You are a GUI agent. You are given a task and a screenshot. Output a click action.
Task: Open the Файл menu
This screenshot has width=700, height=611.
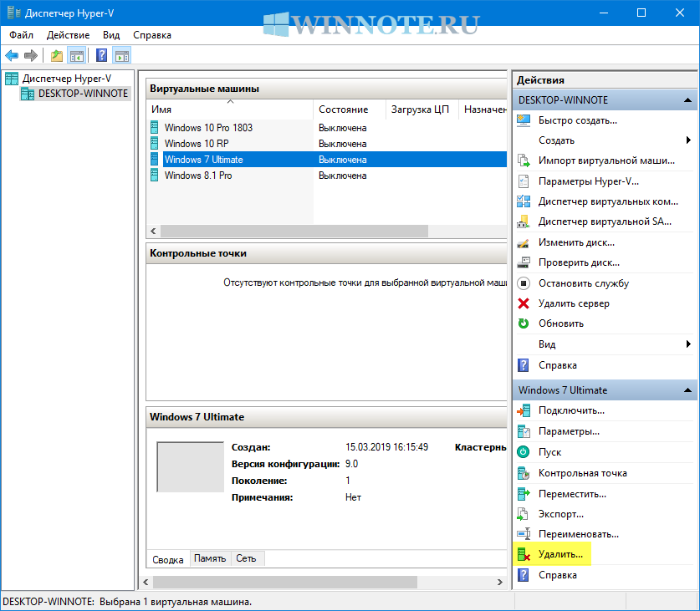click(21, 35)
